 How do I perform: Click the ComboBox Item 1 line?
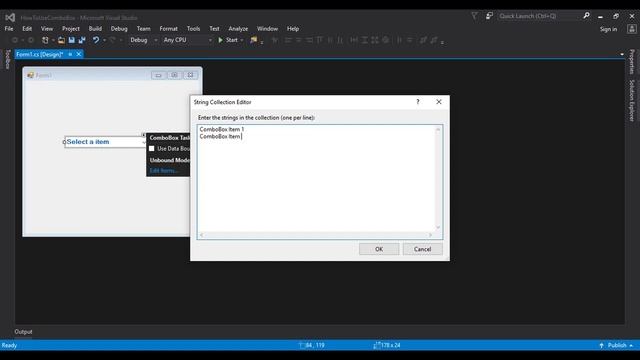pos(222,129)
